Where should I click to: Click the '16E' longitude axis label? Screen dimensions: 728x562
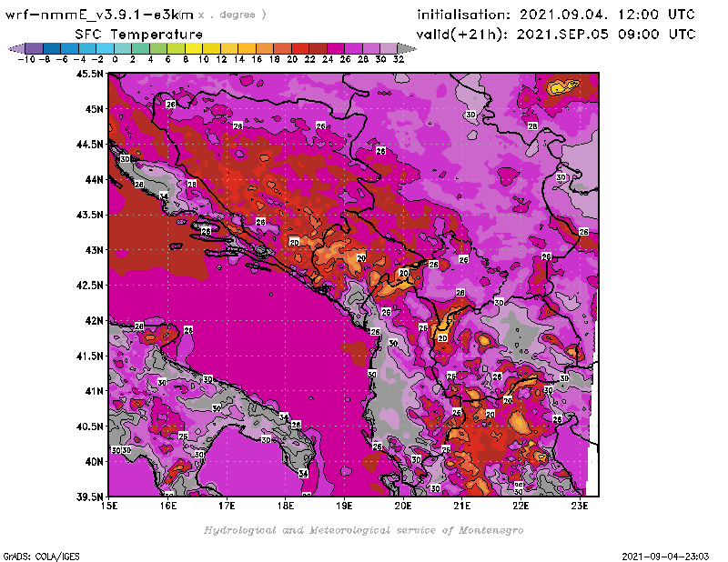pyautogui.click(x=168, y=506)
